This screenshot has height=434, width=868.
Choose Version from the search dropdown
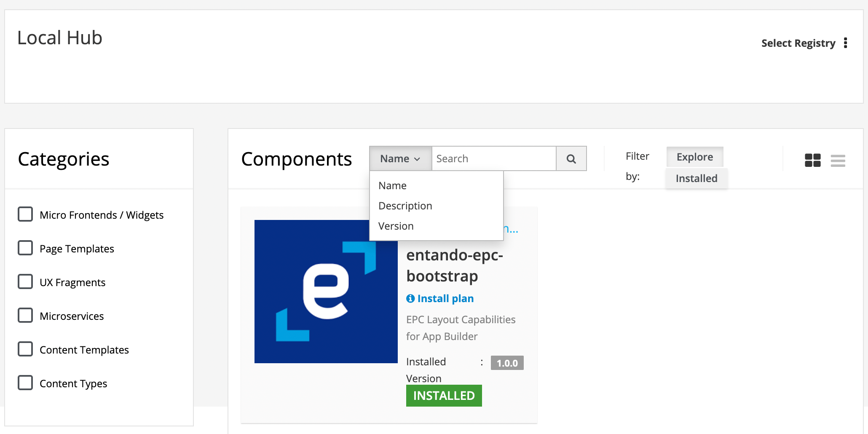pyautogui.click(x=395, y=226)
